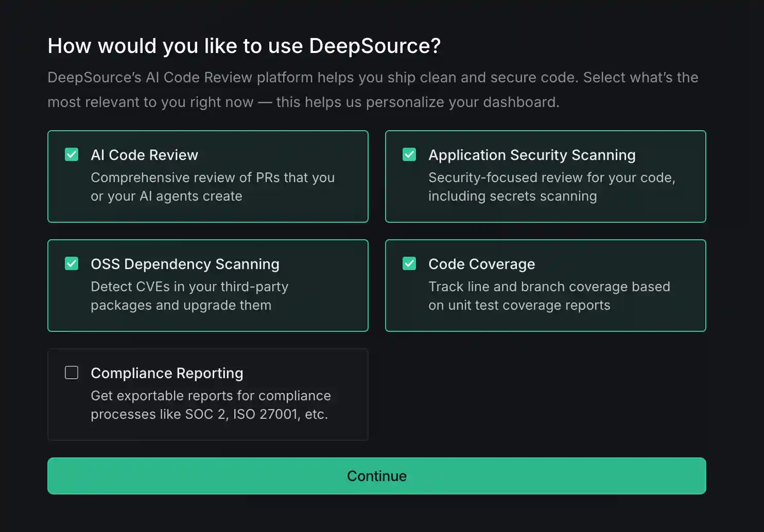Viewport: 764px width, 532px height.
Task: Click the Code Coverage title label
Action: 481,264
